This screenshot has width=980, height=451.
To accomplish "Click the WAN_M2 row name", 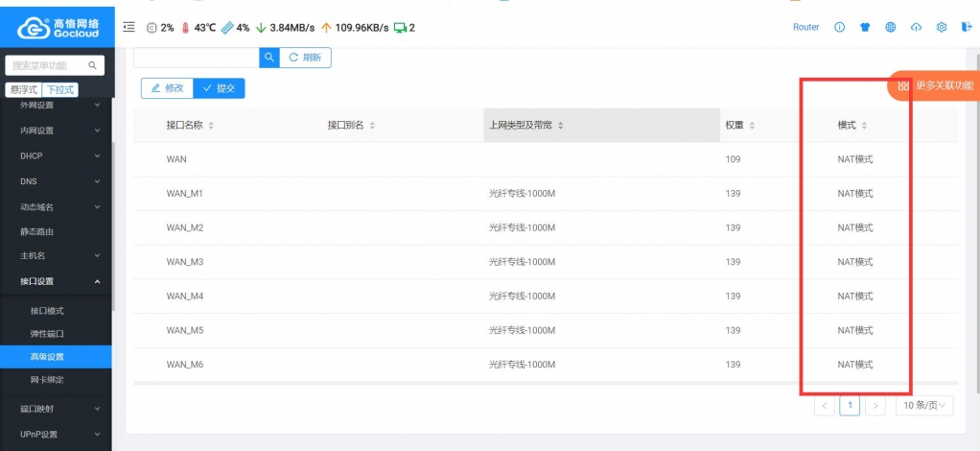I will (185, 227).
